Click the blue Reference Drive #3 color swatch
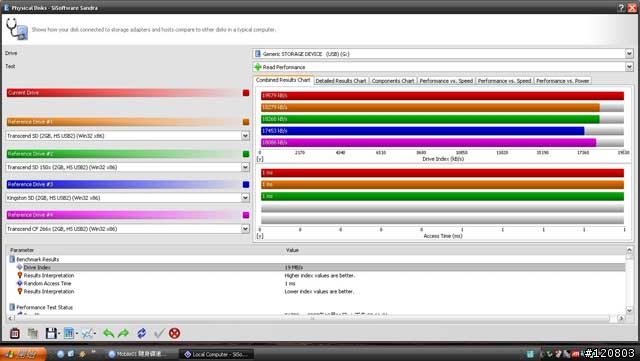This screenshot has width=640, height=361. [x=246, y=184]
